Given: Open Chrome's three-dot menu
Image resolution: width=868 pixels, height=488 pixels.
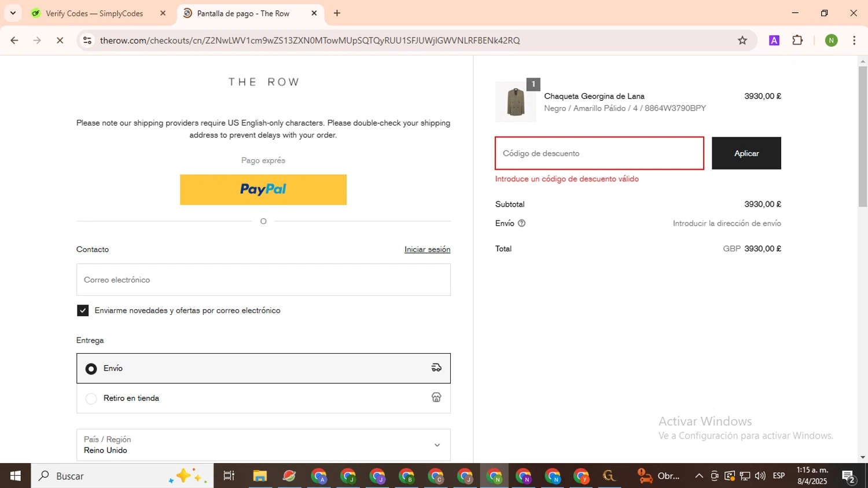Looking at the screenshot, I should [x=854, y=41].
